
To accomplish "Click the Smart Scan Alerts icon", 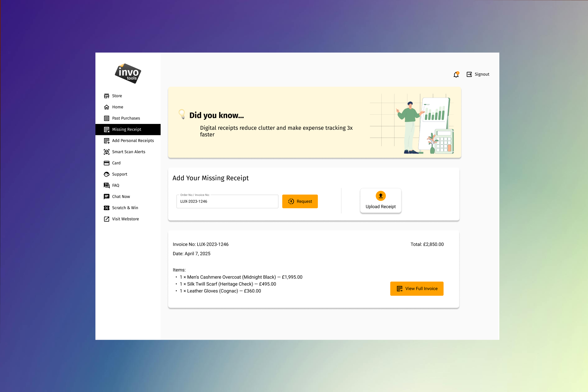I will point(106,152).
